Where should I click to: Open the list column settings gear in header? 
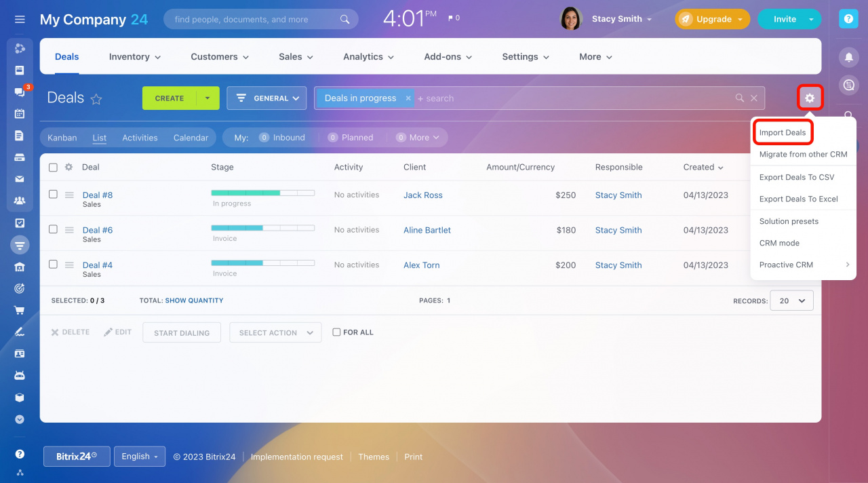(x=68, y=167)
